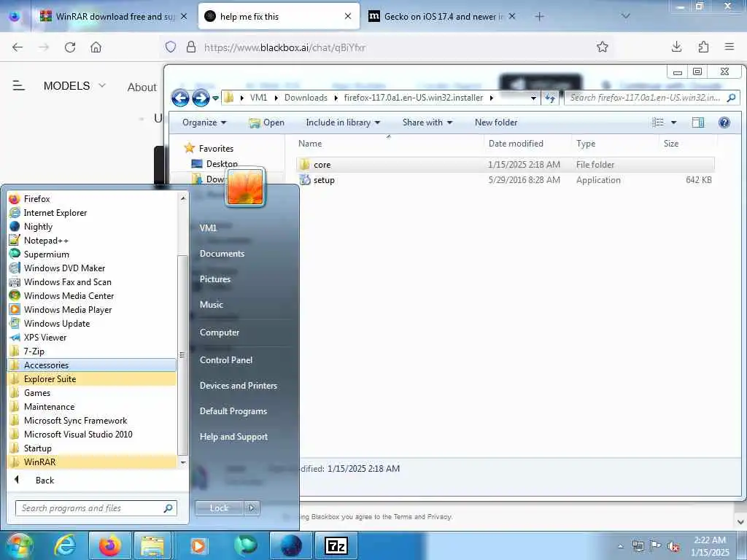Image resolution: width=747 pixels, height=560 pixels.
Task: Select the setup application file
Action: coord(505,180)
